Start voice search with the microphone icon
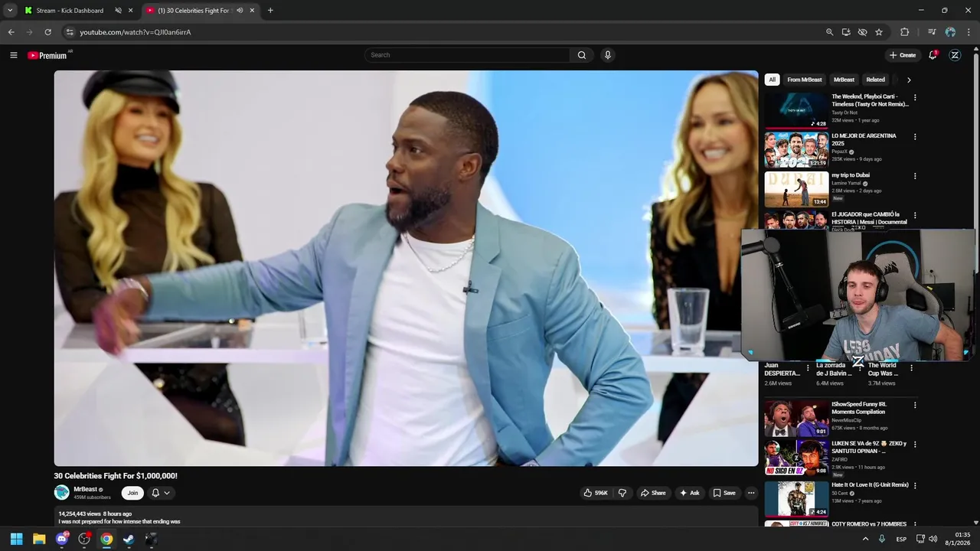The width and height of the screenshot is (980, 551). (x=608, y=55)
